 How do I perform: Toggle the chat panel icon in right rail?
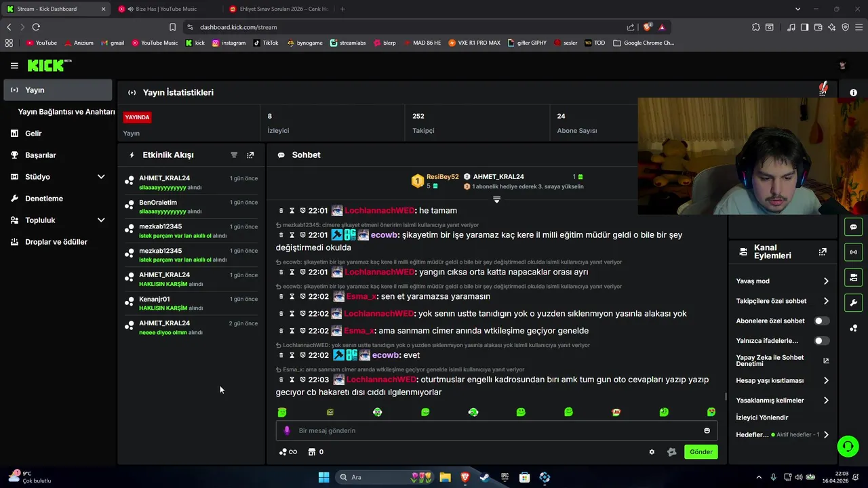853,227
